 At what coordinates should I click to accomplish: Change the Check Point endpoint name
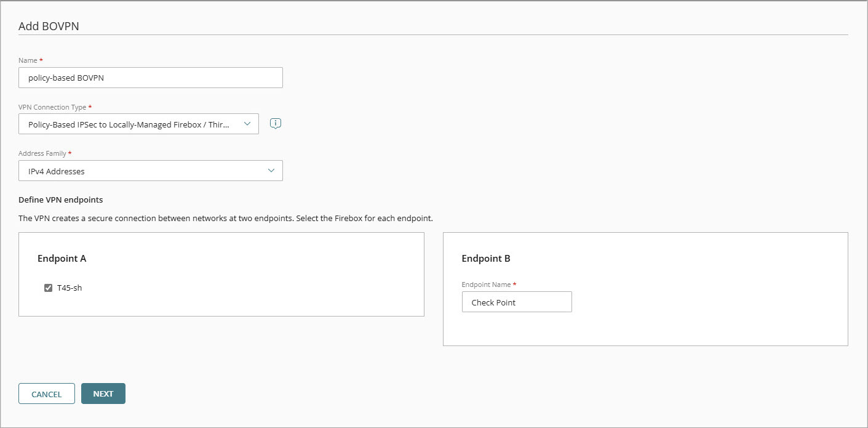point(517,302)
